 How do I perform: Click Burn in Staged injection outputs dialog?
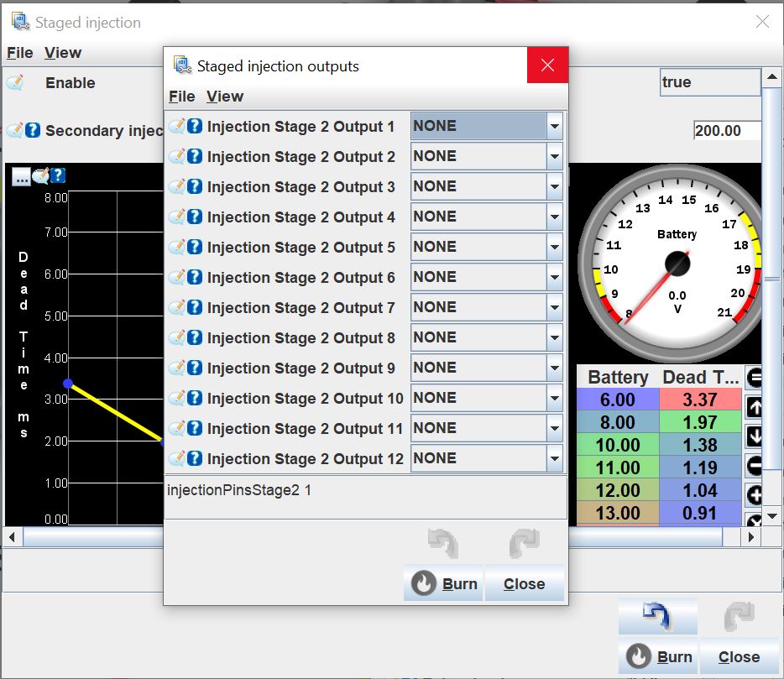(444, 584)
